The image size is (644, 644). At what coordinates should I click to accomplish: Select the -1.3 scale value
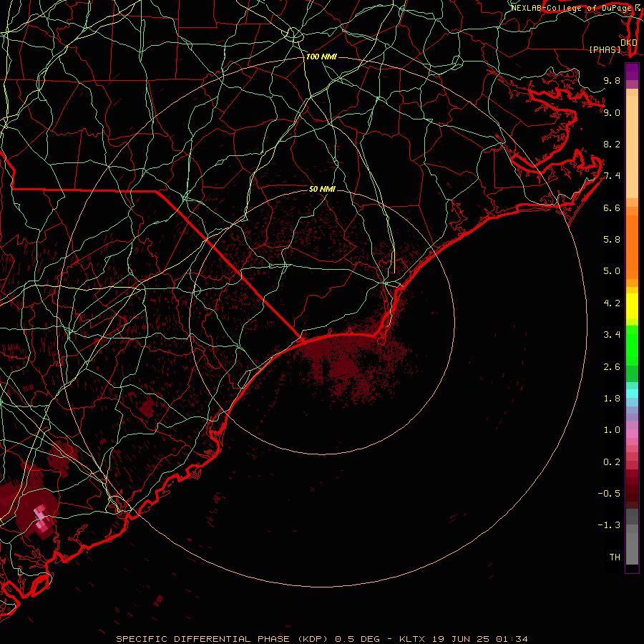pos(609,525)
